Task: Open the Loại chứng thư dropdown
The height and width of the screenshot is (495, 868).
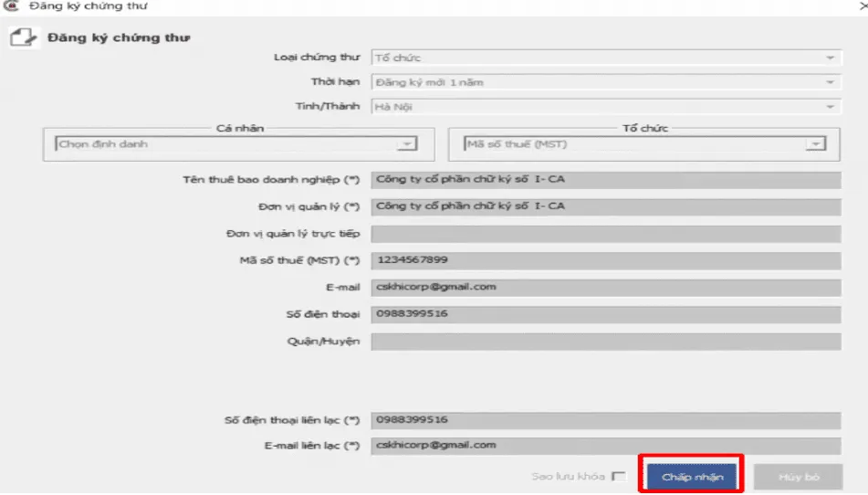Action: tap(606, 58)
